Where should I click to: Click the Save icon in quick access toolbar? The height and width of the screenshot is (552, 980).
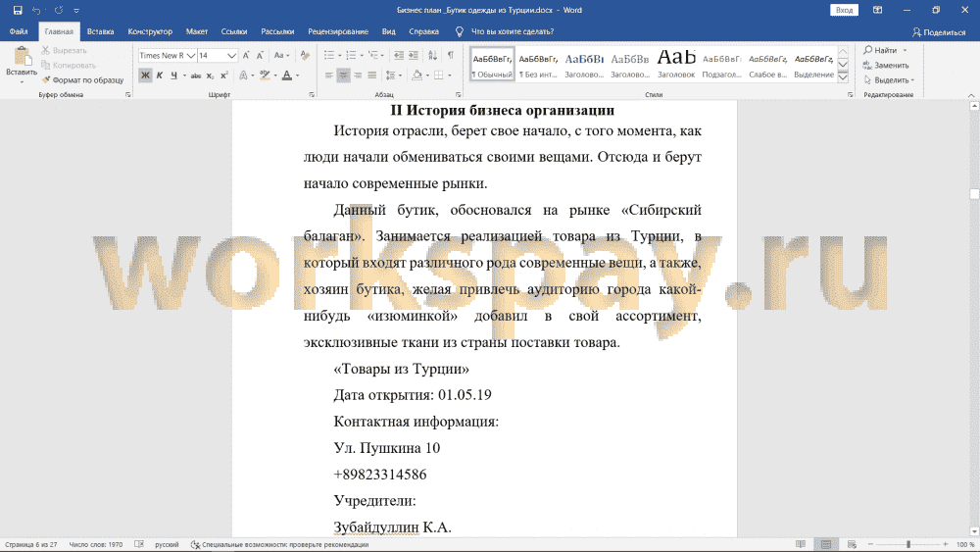(x=18, y=10)
